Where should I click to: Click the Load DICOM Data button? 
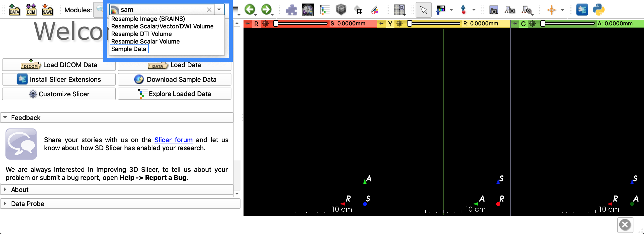coord(59,65)
